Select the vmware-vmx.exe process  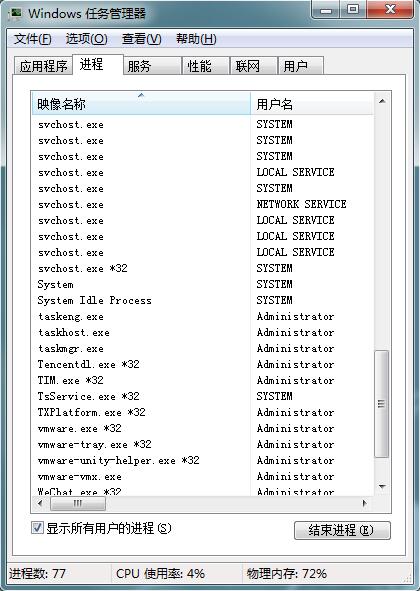click(202, 476)
